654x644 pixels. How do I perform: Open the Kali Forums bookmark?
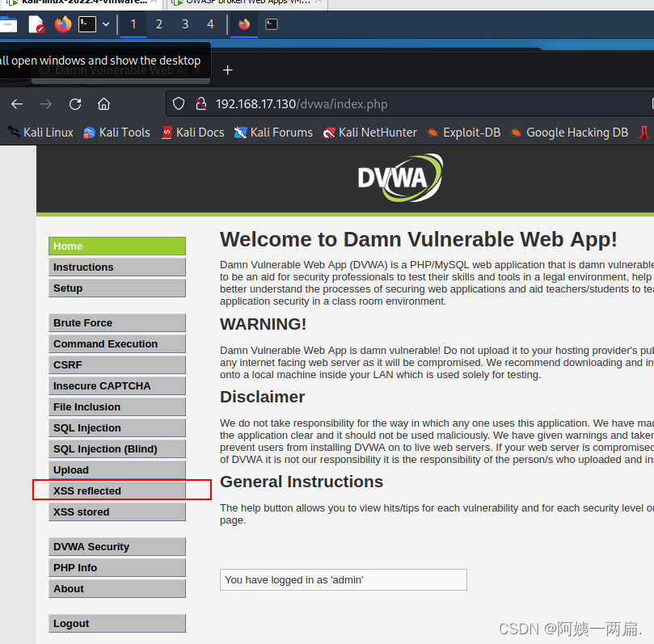(x=273, y=133)
